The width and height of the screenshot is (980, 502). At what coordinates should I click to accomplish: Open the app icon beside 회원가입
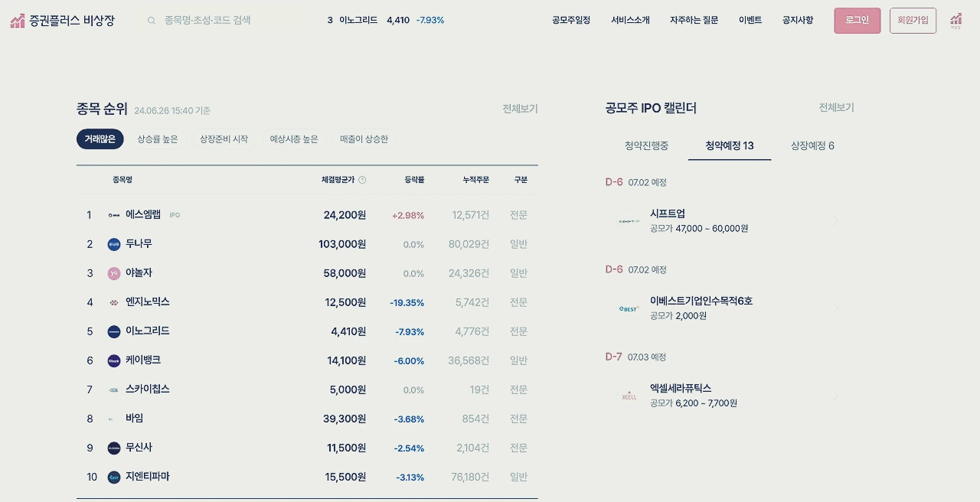pyautogui.click(x=955, y=21)
